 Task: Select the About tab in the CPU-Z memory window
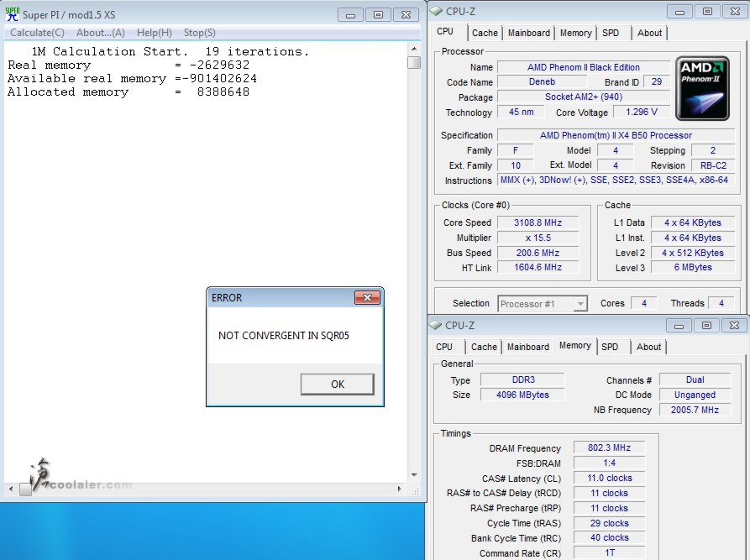click(x=648, y=347)
